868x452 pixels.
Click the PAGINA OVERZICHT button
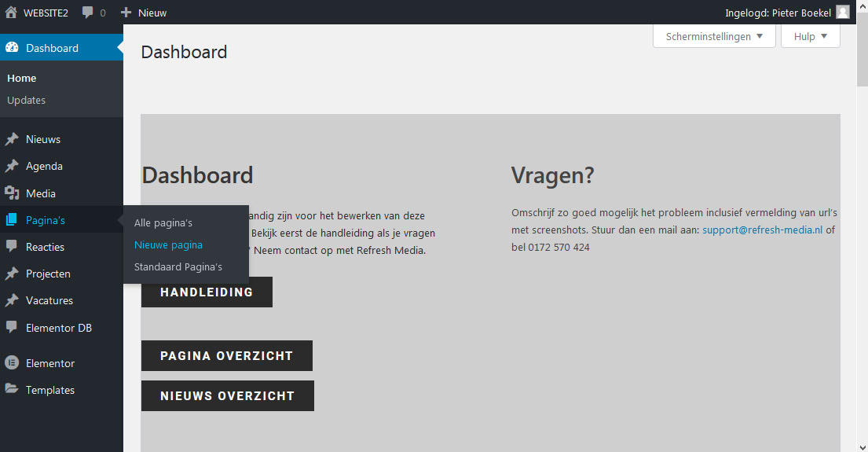click(x=226, y=355)
